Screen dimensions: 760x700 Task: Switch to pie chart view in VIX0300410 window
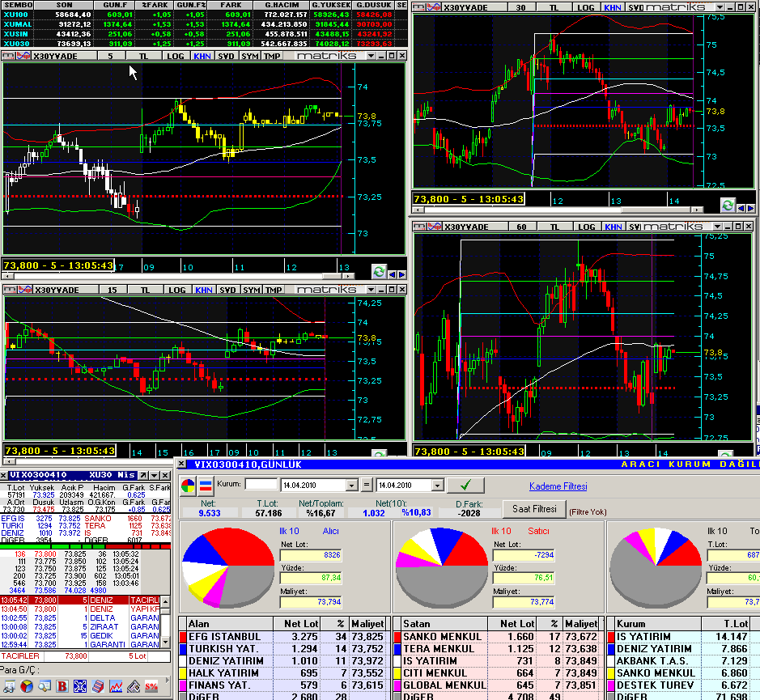point(188,486)
